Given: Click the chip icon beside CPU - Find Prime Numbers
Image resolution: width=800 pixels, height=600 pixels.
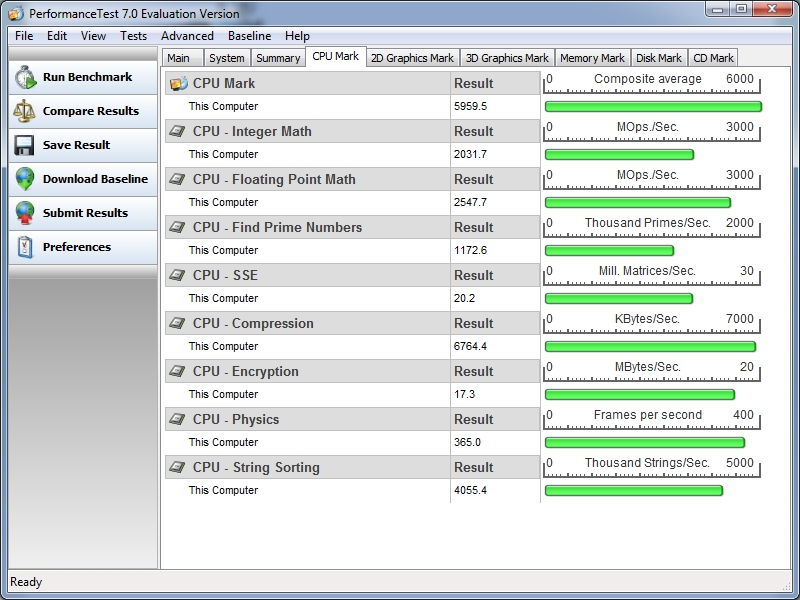Looking at the screenshot, I should (177, 227).
